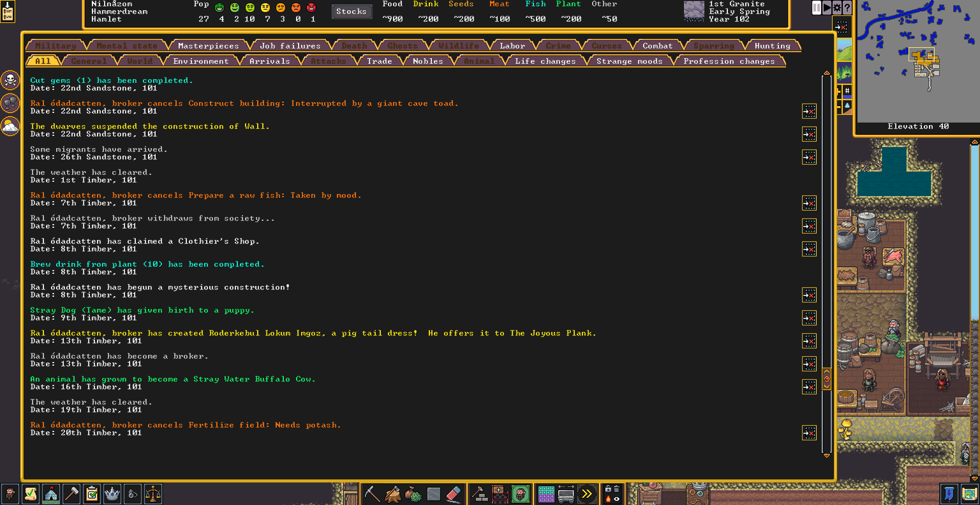This screenshot has width=980, height=505.
Task: Open the build construction menu icon
Action: click(x=479, y=494)
